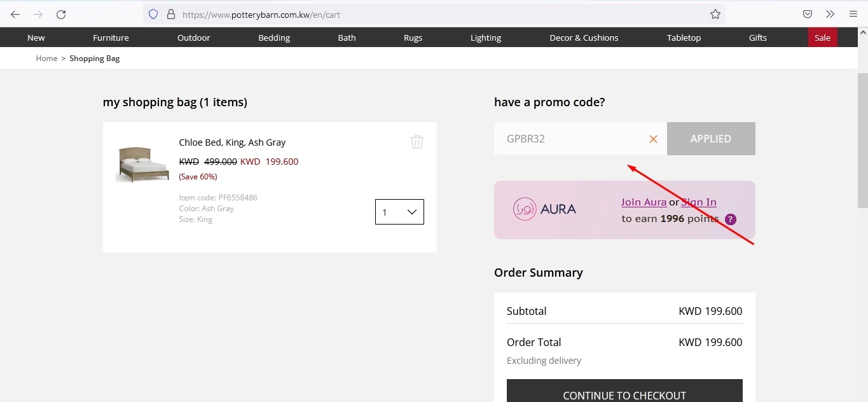This screenshot has height=402, width=868.
Task: Click the Home breadcrumb link
Action: tap(46, 59)
